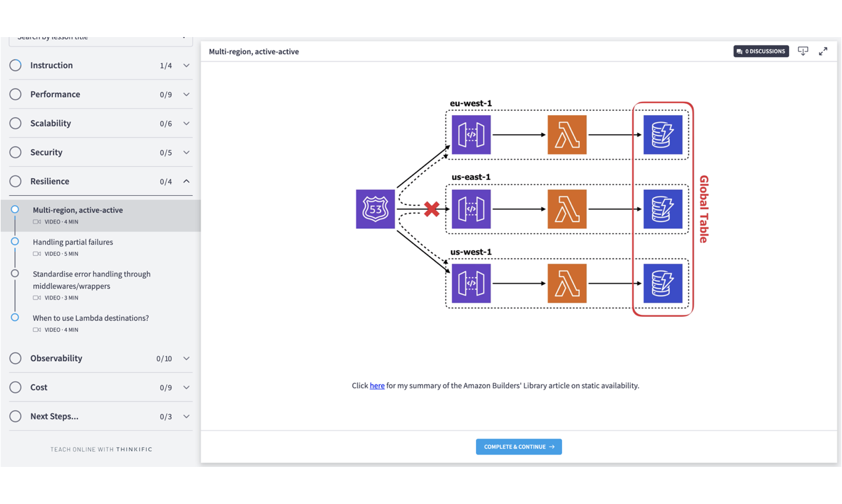
Task: Mark the Performance section circle
Action: coord(15,94)
